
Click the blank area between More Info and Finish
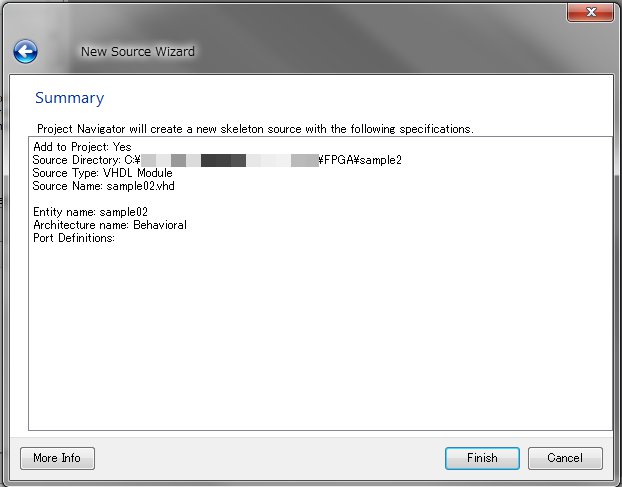pyautogui.click(x=270, y=458)
